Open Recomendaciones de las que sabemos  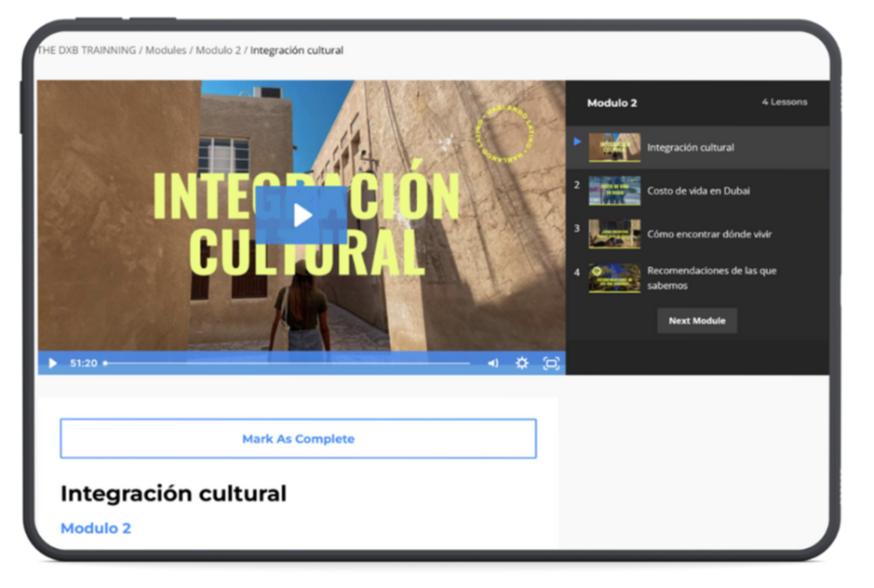(x=709, y=277)
